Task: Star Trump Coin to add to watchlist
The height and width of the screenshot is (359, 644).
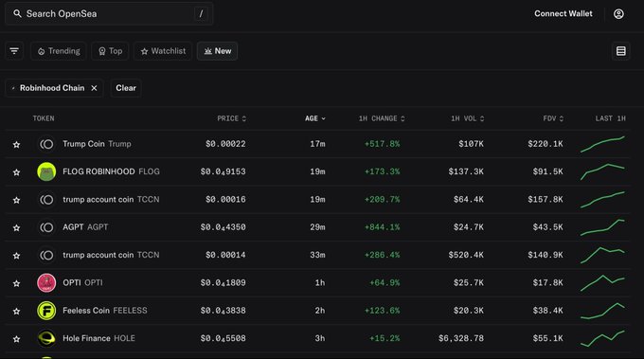Action: tap(16, 145)
